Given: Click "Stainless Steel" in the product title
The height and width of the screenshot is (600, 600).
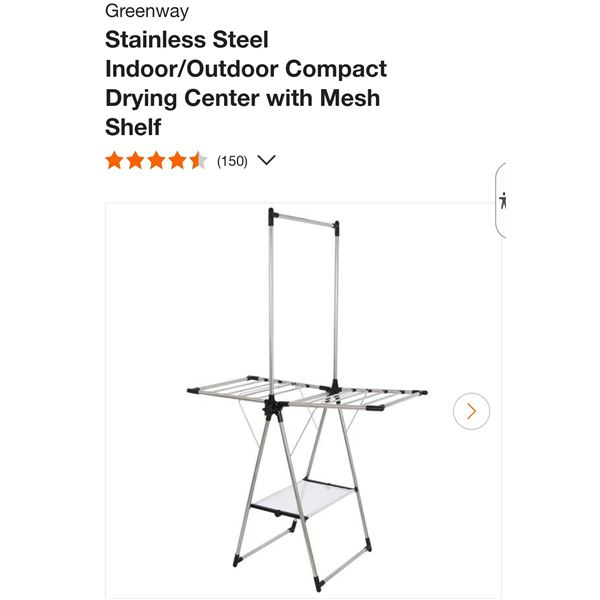Looking at the screenshot, I should coord(187,41).
